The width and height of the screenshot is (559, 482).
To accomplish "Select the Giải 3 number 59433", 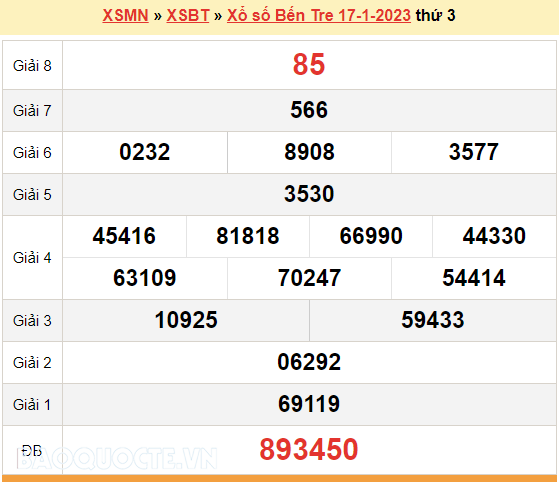I will 432,320.
